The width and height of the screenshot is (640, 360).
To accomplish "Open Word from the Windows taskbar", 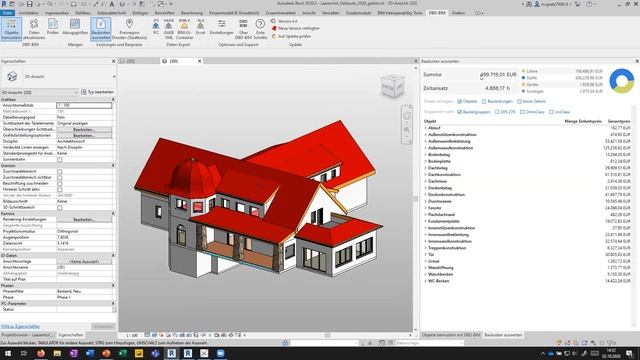I will point(90,353).
